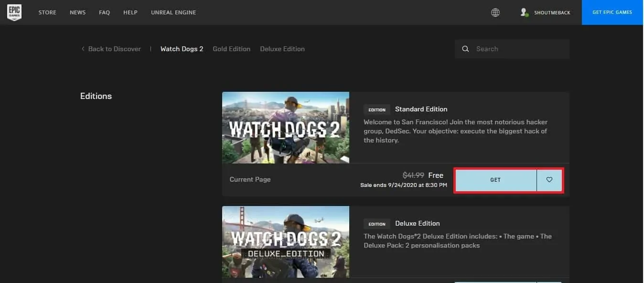This screenshot has width=644, height=283.
Task: Go Back to Discover
Action: pyautogui.click(x=114, y=49)
